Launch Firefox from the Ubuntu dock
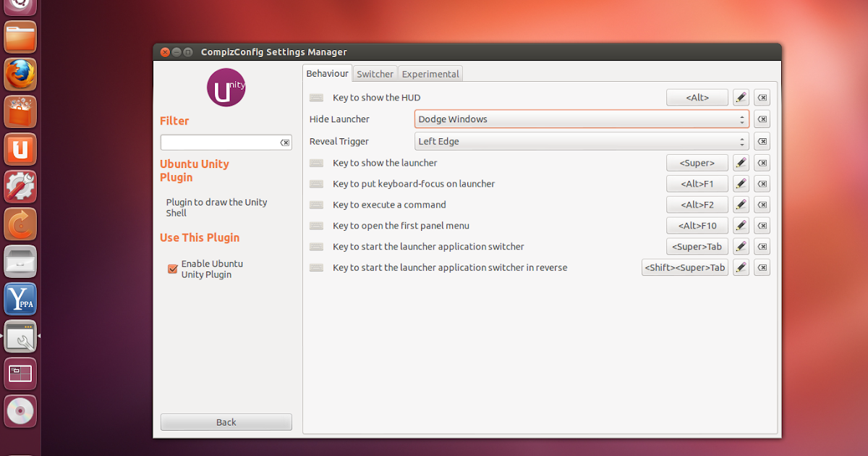The height and width of the screenshot is (456, 868). [20, 74]
